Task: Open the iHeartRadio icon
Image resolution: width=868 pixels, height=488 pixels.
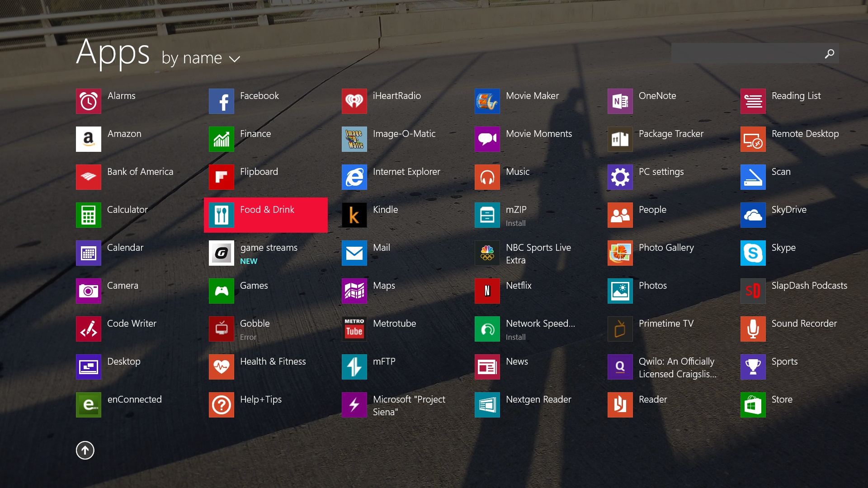Action: pyautogui.click(x=354, y=101)
